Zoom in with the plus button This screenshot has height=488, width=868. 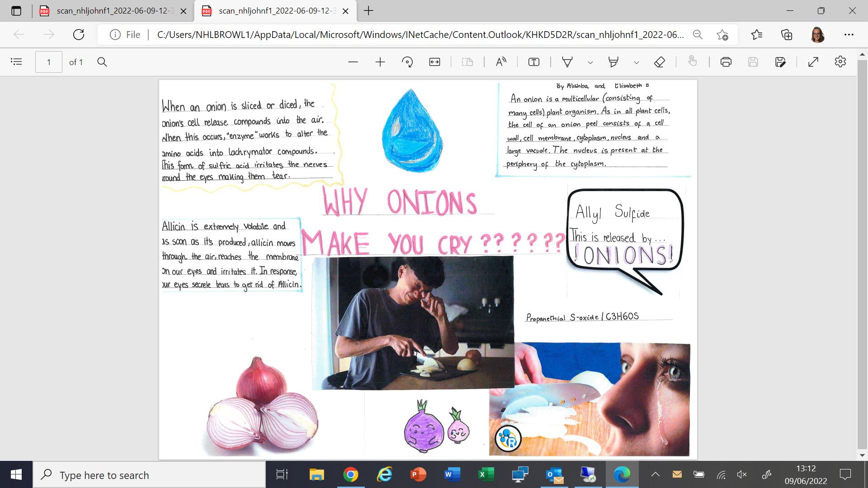(380, 62)
